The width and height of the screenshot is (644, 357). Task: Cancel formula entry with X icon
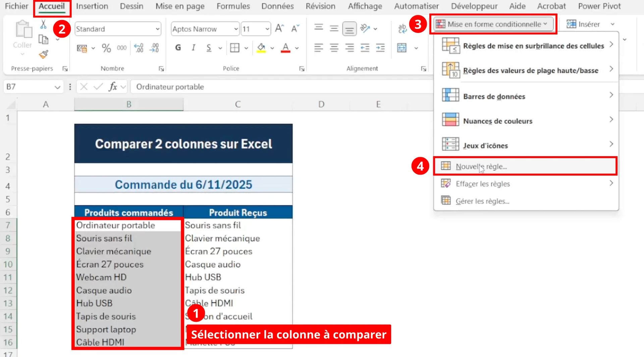click(84, 87)
